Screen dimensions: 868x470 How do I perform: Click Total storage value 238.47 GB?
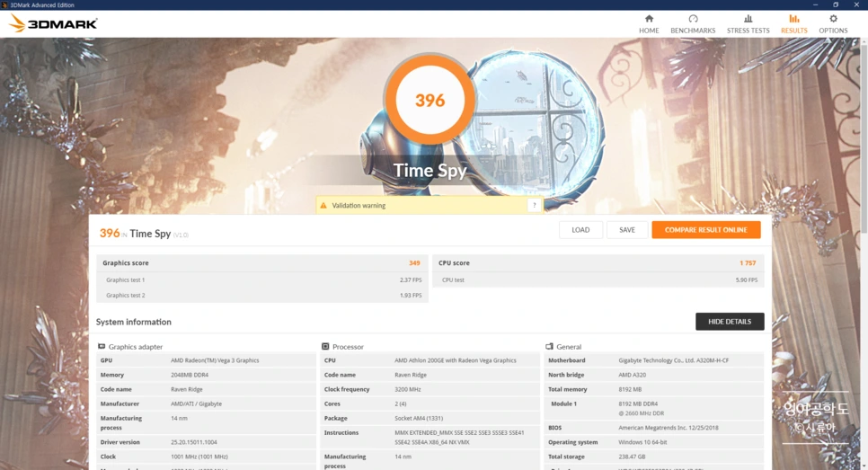(x=633, y=457)
